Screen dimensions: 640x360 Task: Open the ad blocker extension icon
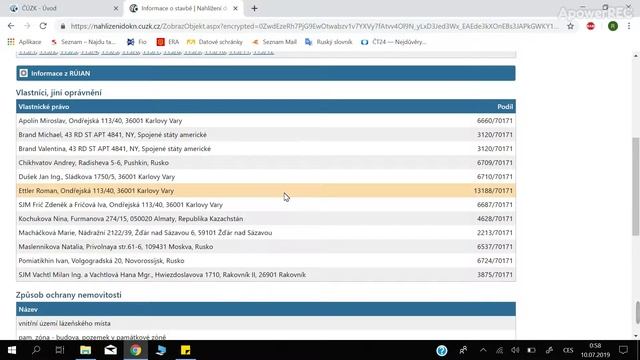(x=591, y=26)
